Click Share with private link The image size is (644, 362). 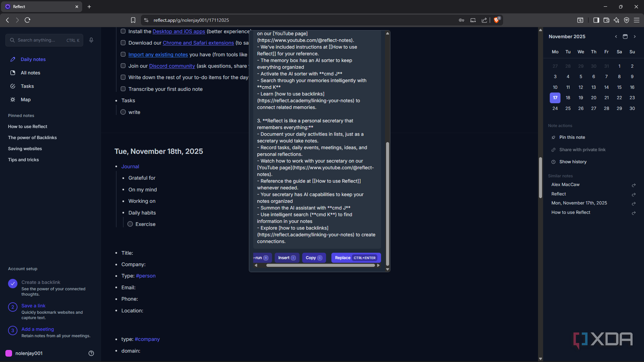582,150
